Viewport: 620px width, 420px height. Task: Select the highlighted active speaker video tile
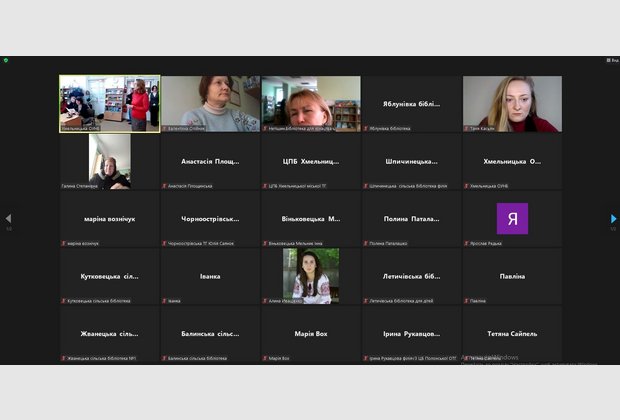109,104
